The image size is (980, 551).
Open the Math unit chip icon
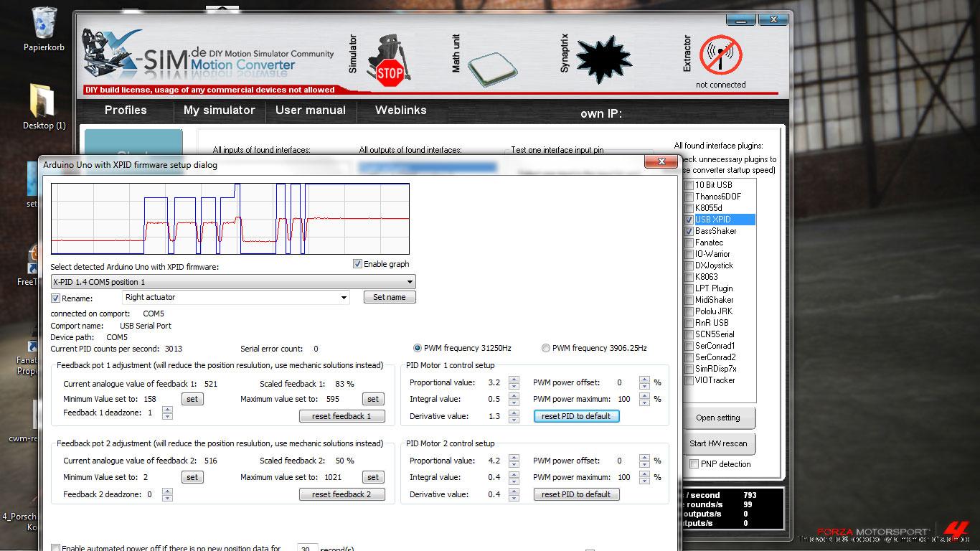coord(492,67)
